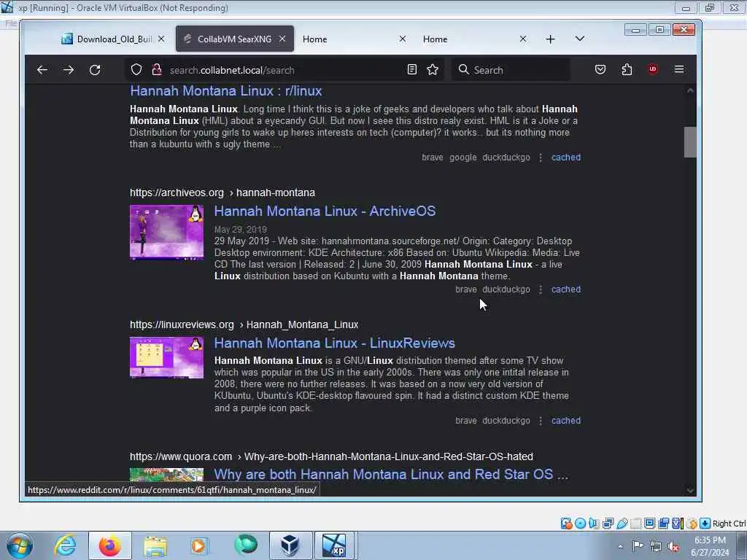Open the uBlock Origin extension icon
The image size is (747, 560).
point(653,69)
